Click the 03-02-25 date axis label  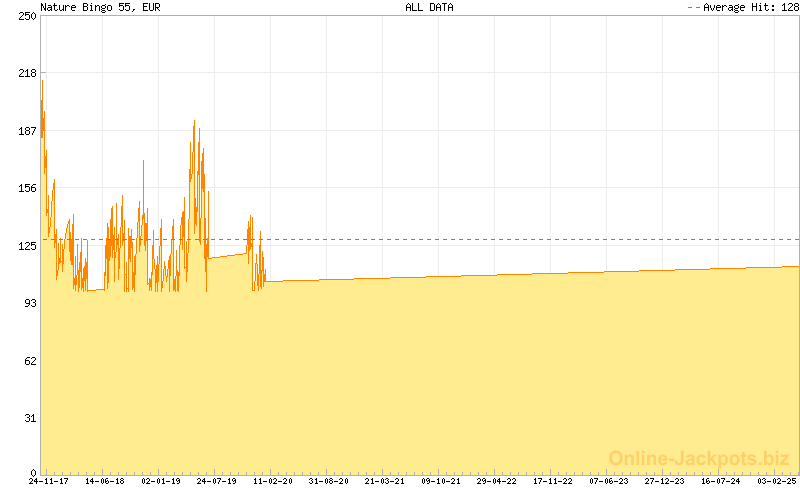777,481
